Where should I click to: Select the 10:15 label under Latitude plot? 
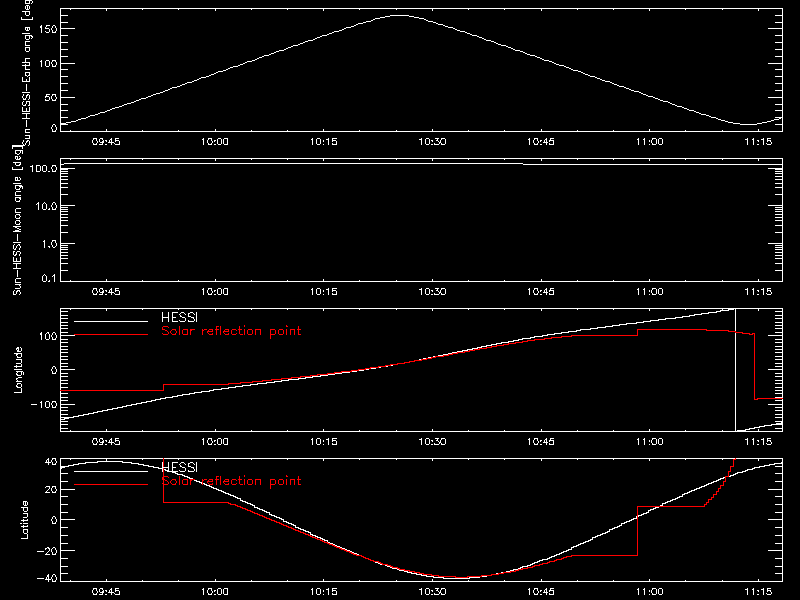point(323,592)
